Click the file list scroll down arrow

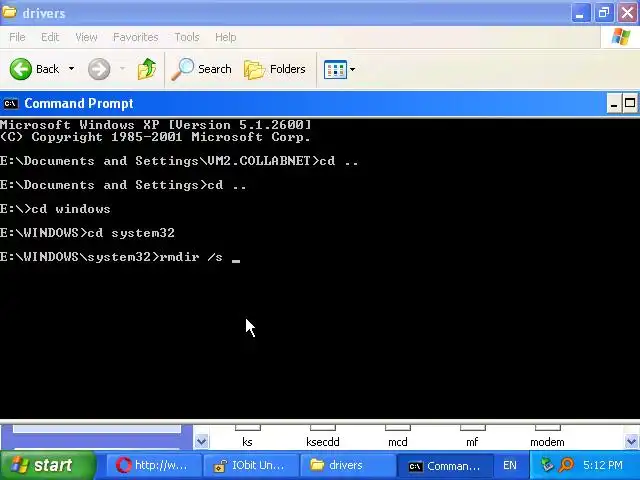tap(631, 441)
